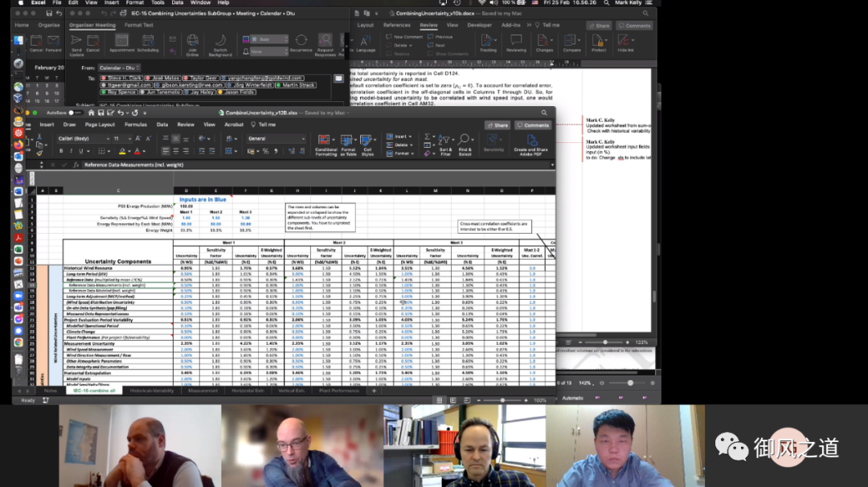
Task: Search in Excel workbook magnifier icon
Action: [544, 113]
